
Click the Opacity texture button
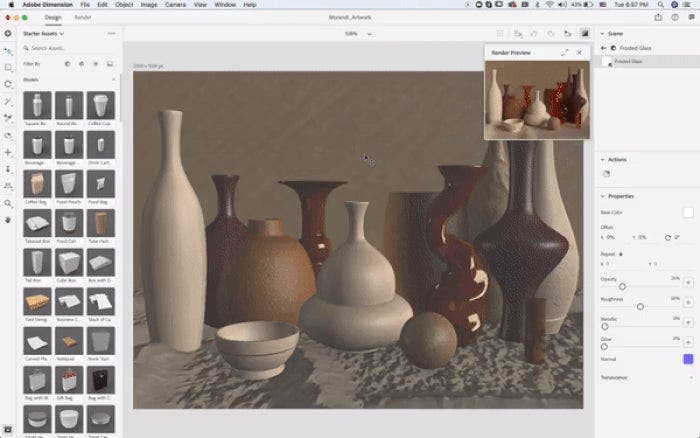688,282
